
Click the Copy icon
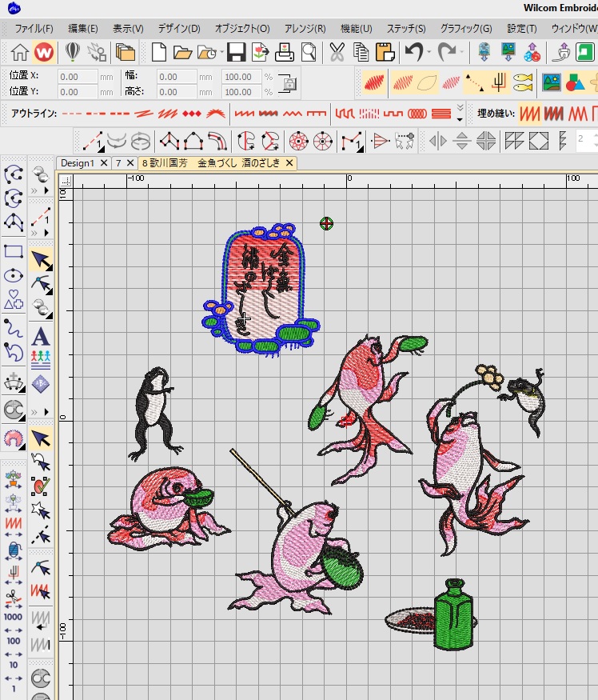pyautogui.click(x=361, y=52)
